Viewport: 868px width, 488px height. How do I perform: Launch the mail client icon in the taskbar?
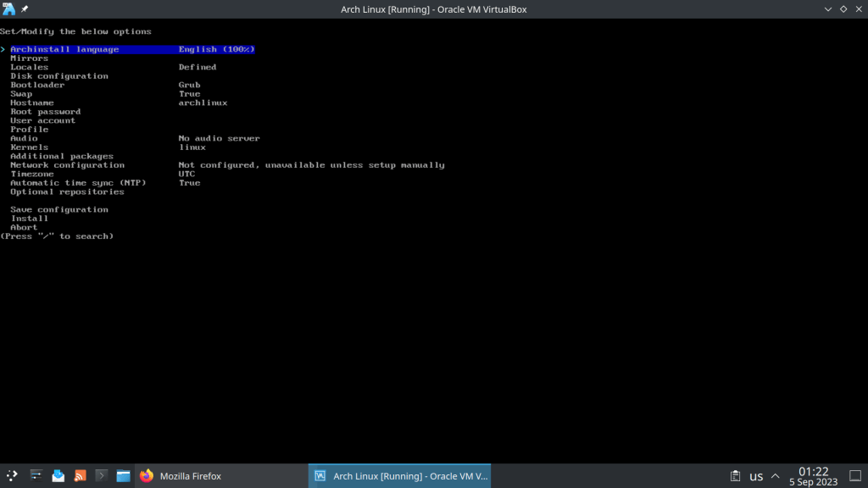[58, 476]
